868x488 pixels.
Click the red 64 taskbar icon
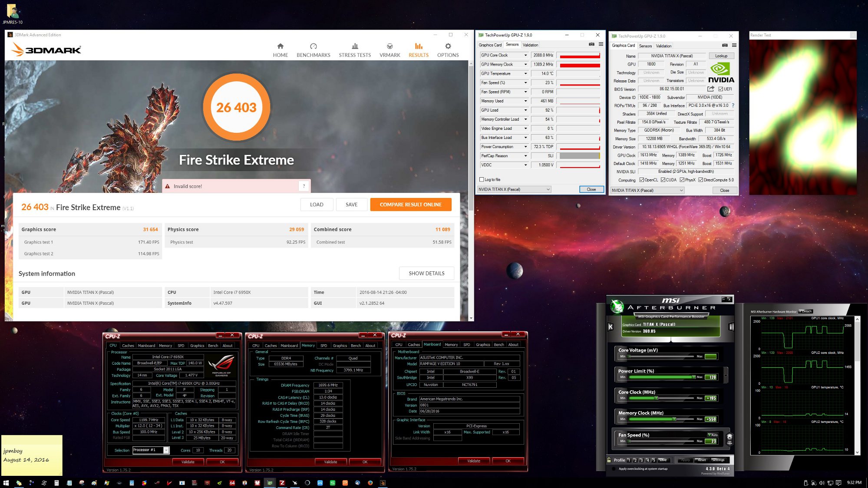(x=232, y=482)
